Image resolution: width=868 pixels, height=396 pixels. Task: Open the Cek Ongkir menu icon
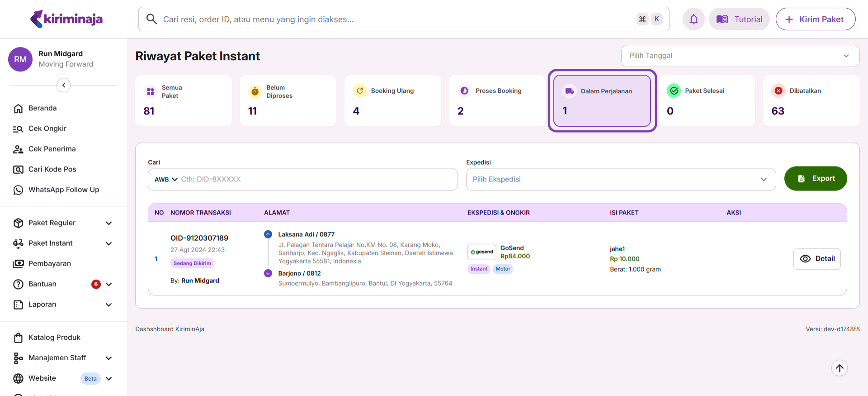(18, 129)
